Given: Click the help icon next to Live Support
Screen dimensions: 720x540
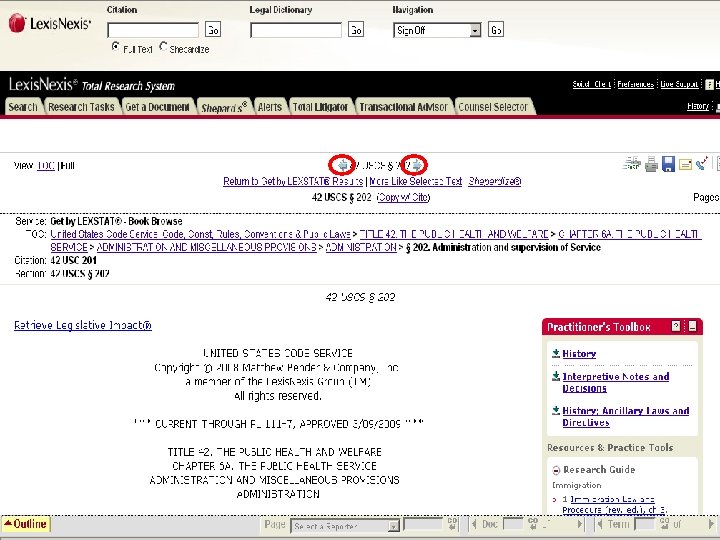Looking at the screenshot, I should 709,84.
